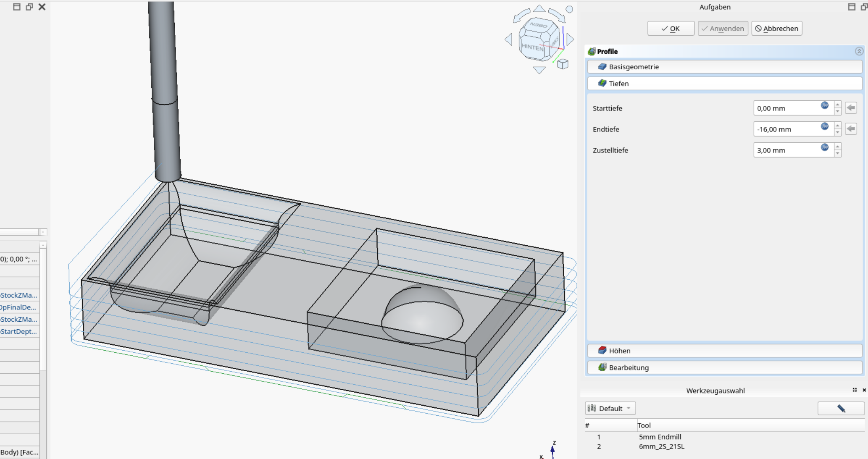Click the arrow button beside Endtiefe
The width and height of the screenshot is (868, 459).
pos(851,129)
